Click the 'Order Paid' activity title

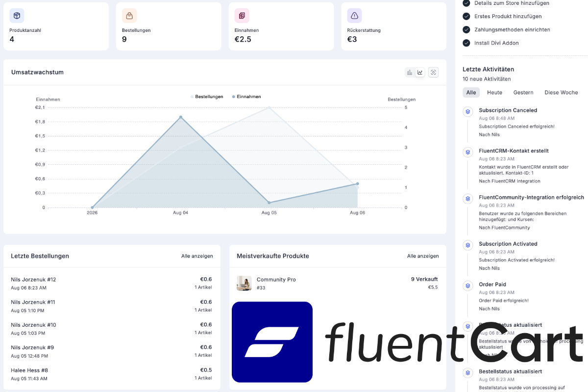492,284
